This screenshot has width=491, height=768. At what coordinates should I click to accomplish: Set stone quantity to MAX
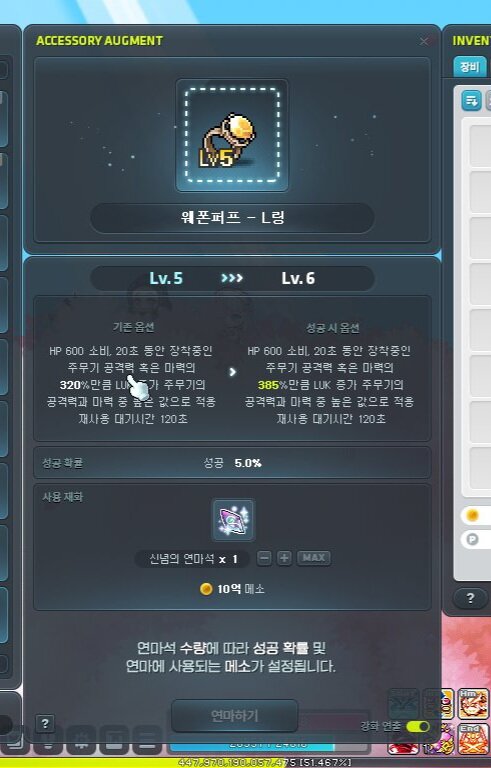pyautogui.click(x=314, y=558)
